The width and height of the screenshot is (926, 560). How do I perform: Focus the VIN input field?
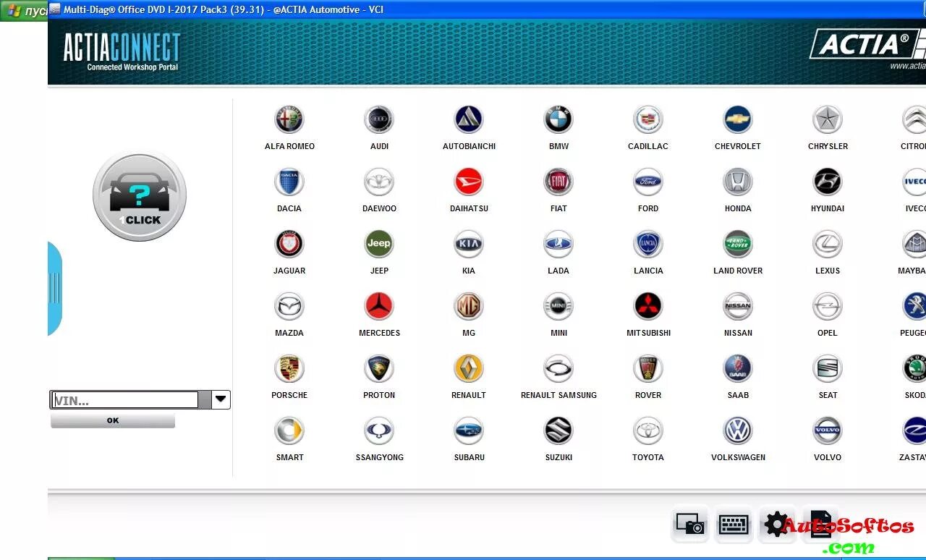(x=124, y=400)
